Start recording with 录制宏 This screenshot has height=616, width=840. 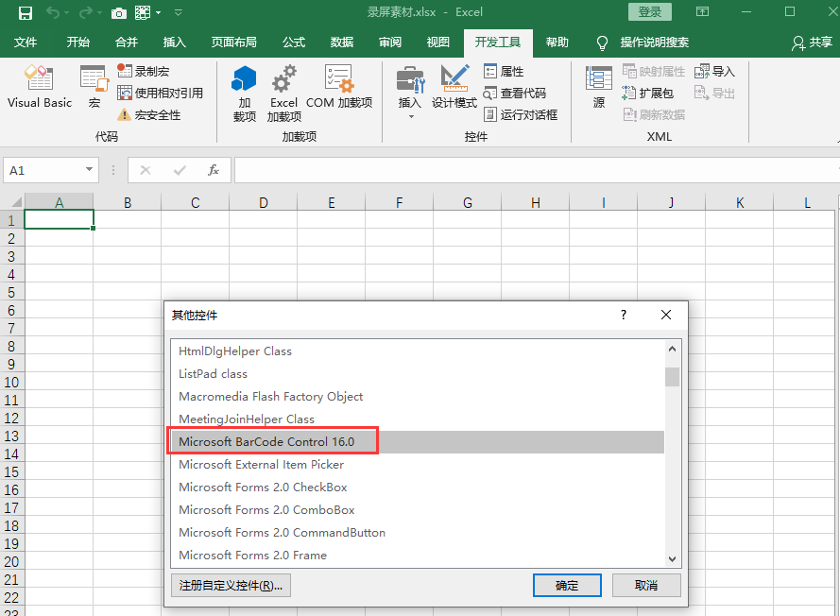coord(144,71)
